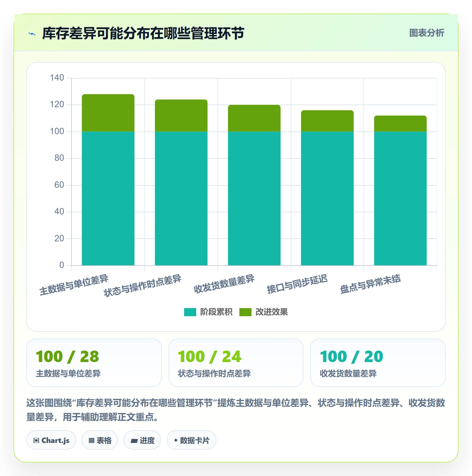Click the y-axis value 20
472x476 pixels.
click(59, 239)
